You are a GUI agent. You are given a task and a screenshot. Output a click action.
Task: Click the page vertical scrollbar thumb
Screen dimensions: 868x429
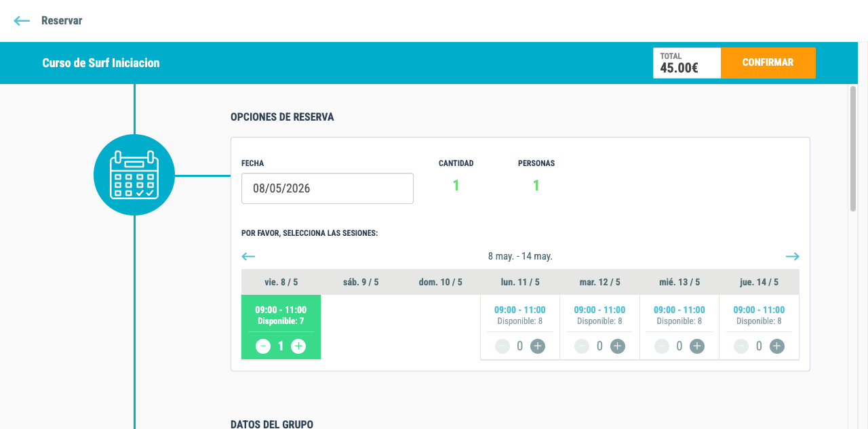(853, 148)
